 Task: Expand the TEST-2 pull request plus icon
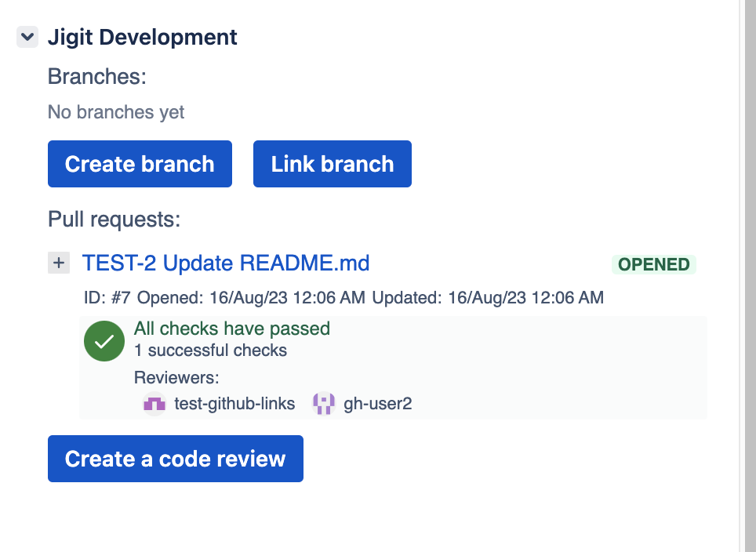pyautogui.click(x=59, y=263)
